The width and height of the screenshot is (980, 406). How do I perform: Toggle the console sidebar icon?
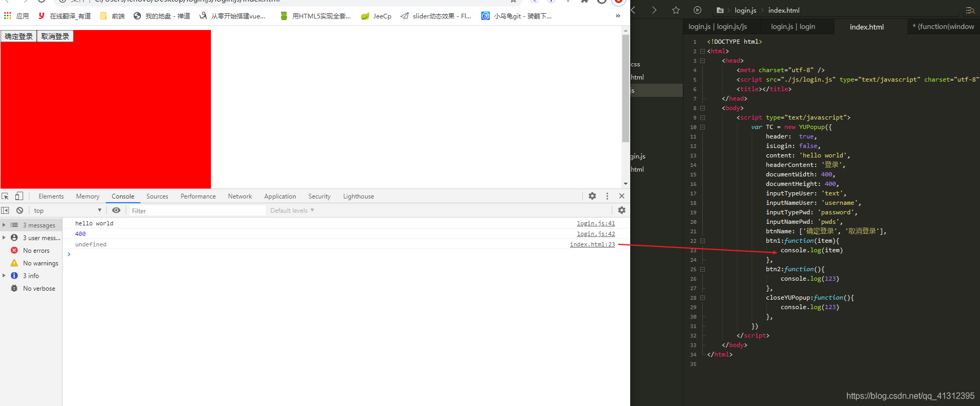point(5,210)
